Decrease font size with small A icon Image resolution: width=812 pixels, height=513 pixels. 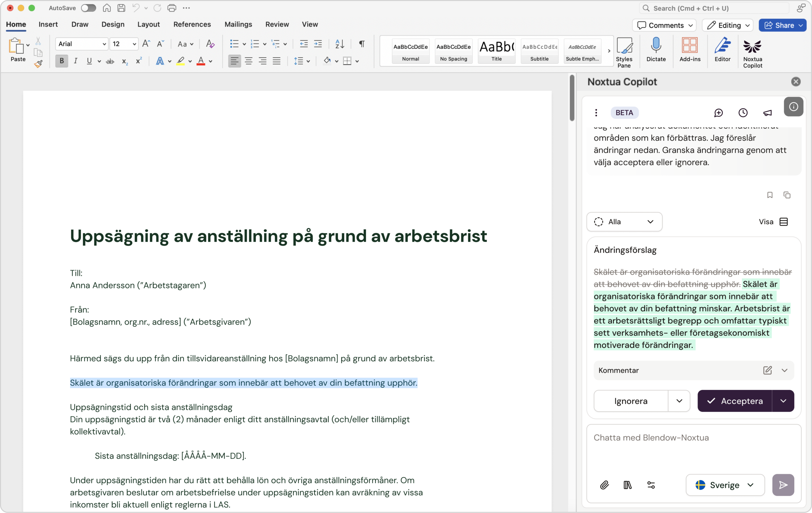tap(160, 43)
